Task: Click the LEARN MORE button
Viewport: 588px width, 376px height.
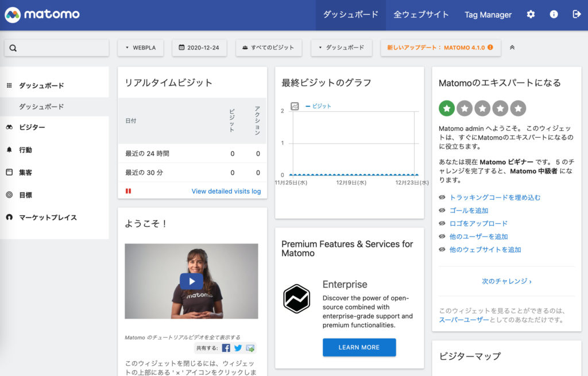Action: pyautogui.click(x=359, y=347)
